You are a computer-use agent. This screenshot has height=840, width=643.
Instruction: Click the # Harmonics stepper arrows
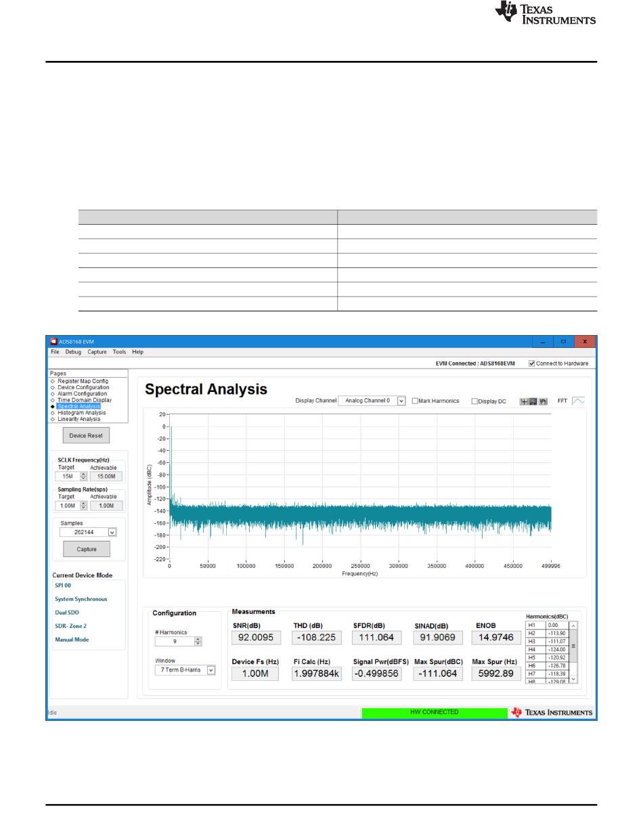click(x=198, y=641)
